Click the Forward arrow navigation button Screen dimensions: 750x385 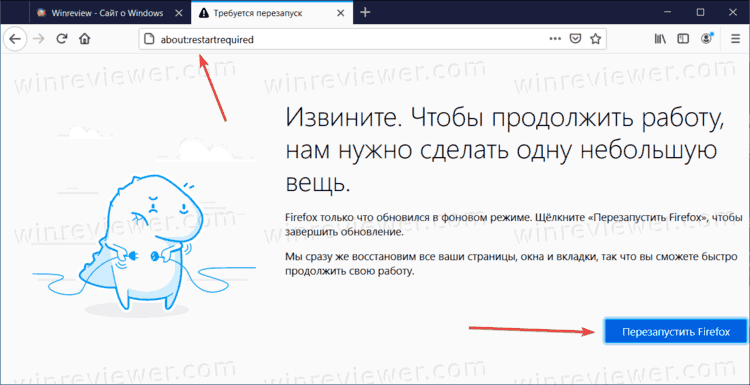[38, 39]
